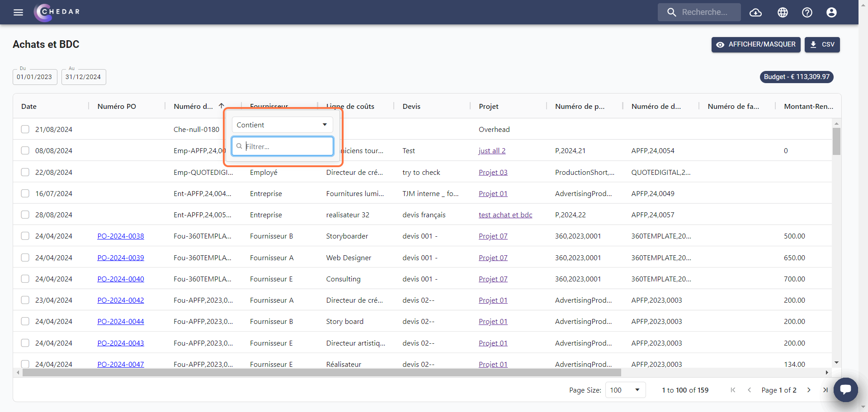Check the row with PO-2024-0038
The image size is (868, 412).
(25, 236)
